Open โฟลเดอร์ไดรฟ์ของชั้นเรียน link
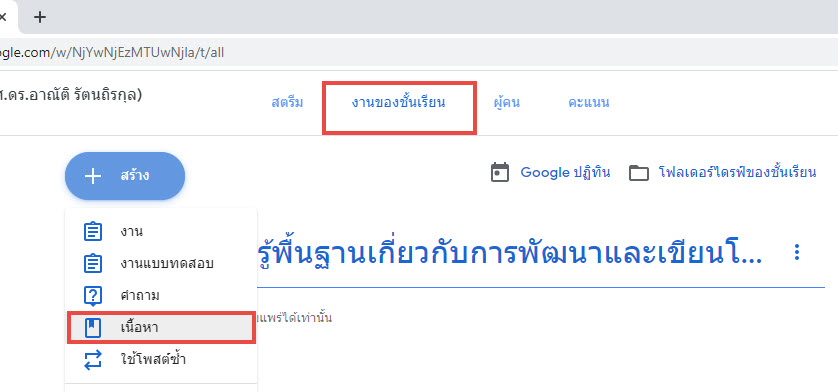This screenshot has width=838, height=392. pyautogui.click(x=738, y=173)
